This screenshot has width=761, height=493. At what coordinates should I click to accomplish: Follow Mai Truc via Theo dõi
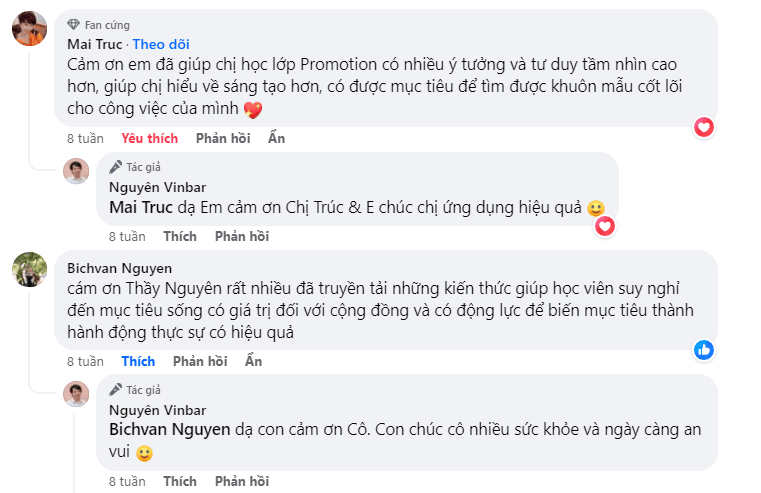tap(161, 44)
